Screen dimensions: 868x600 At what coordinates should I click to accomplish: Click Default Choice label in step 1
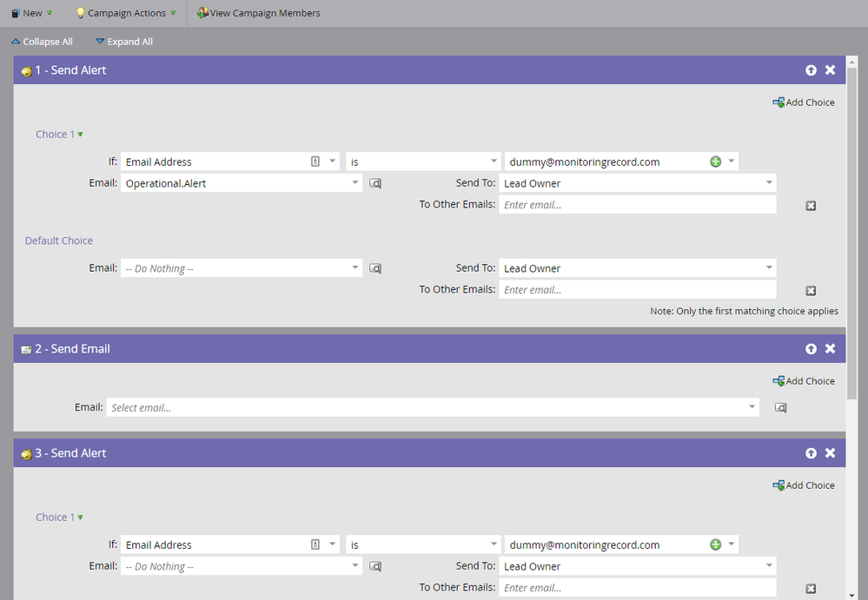pos(59,241)
